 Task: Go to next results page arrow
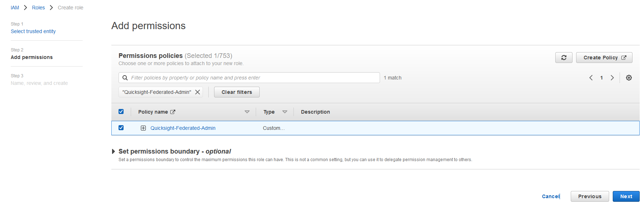(x=612, y=78)
